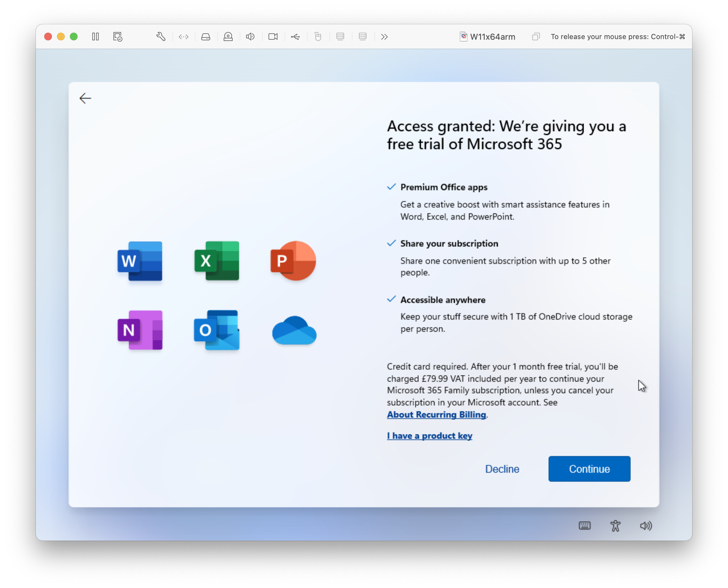Image resolution: width=728 pixels, height=588 pixels.
Task: Open the About Recurring Billing link
Action: (436, 415)
